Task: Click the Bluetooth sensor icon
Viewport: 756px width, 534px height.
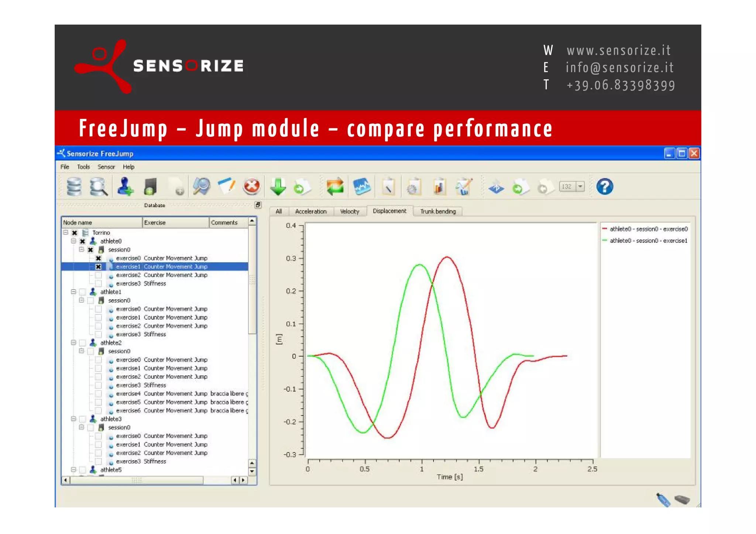Action: [x=496, y=188]
